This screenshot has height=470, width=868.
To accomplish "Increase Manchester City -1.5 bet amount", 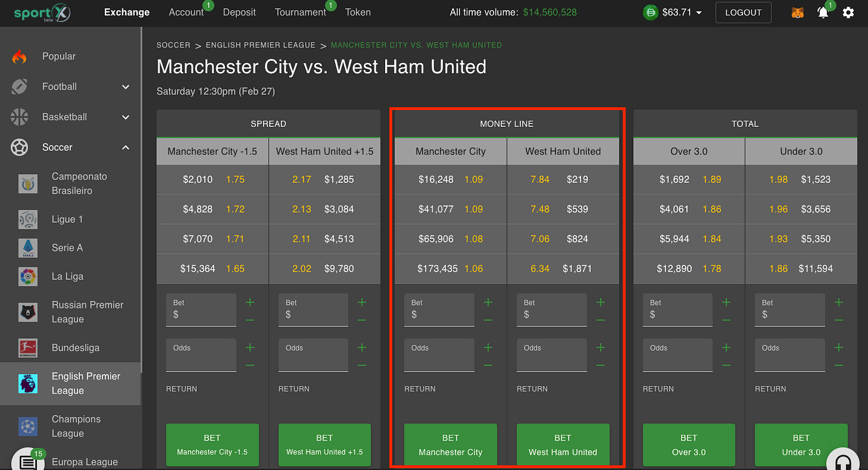I will tap(250, 303).
